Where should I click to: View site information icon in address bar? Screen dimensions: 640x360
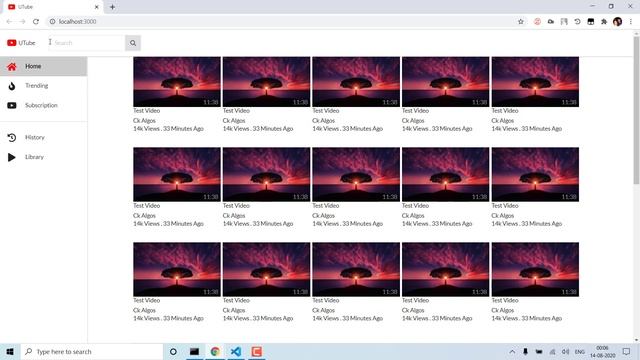tap(52, 22)
